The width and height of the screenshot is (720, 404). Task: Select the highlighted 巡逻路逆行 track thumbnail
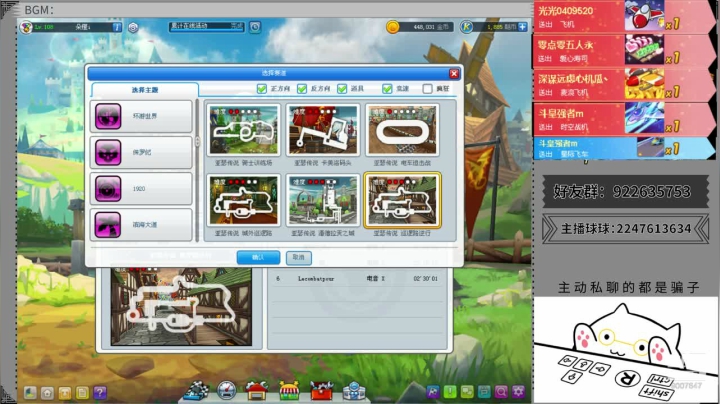coord(402,200)
